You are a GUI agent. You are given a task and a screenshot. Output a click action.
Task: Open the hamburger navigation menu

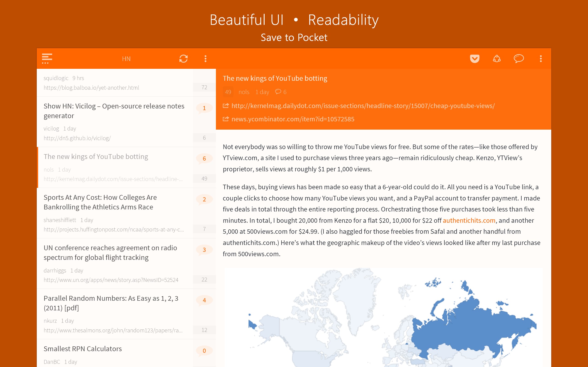[x=47, y=58]
